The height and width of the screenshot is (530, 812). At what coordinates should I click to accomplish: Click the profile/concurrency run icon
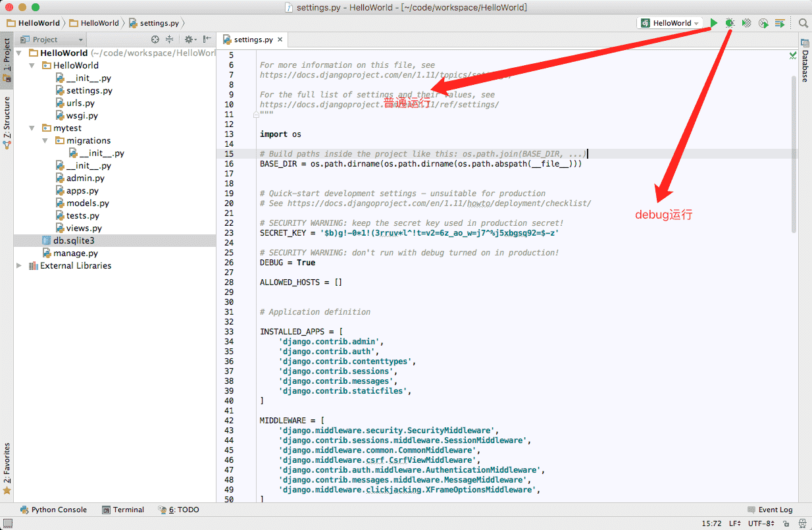coord(763,23)
